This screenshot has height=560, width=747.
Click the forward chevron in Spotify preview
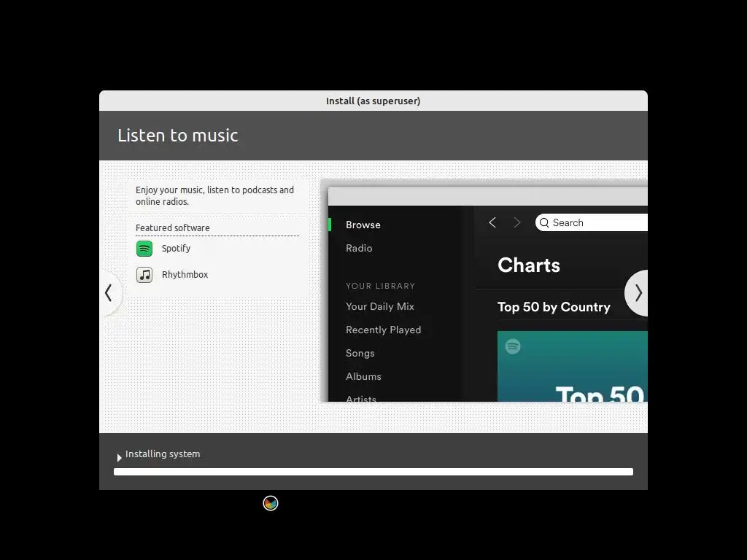pyautogui.click(x=517, y=222)
